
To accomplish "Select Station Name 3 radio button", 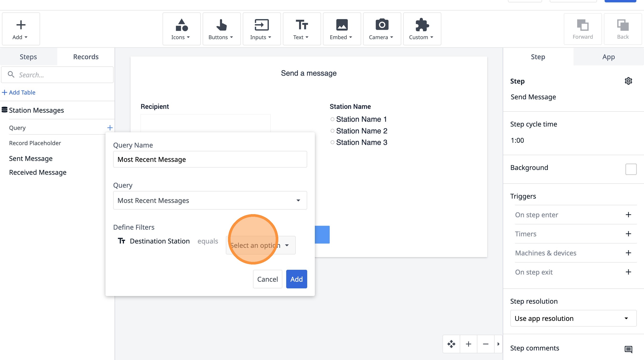I will click(332, 142).
